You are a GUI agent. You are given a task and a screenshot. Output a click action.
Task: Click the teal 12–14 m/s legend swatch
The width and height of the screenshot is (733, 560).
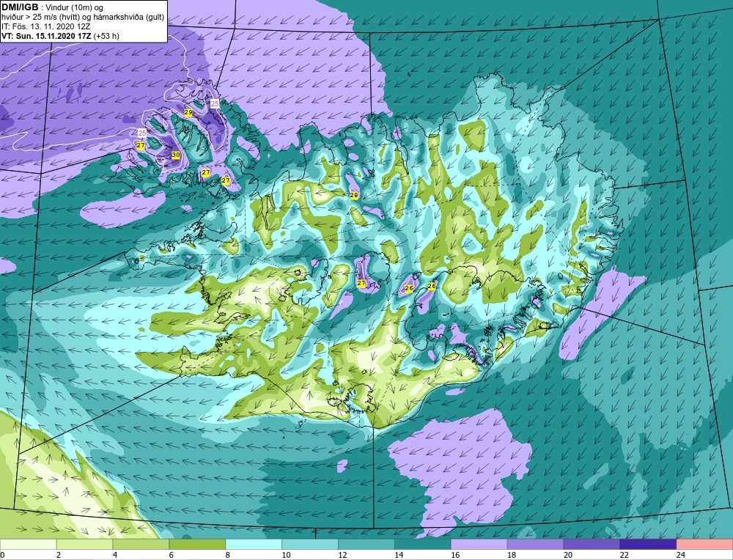(x=366, y=545)
